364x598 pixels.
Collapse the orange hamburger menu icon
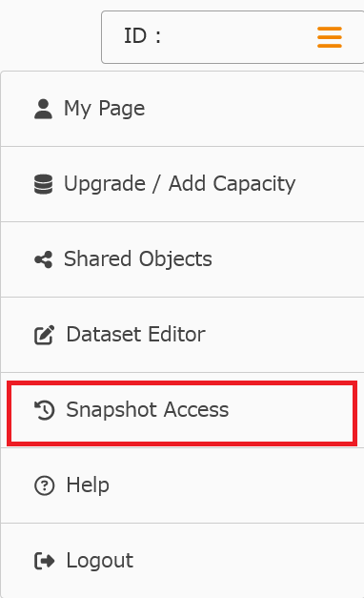click(x=330, y=37)
